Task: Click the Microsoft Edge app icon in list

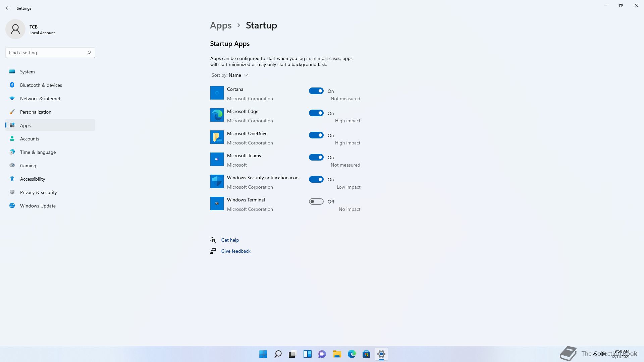Action: 217,115
